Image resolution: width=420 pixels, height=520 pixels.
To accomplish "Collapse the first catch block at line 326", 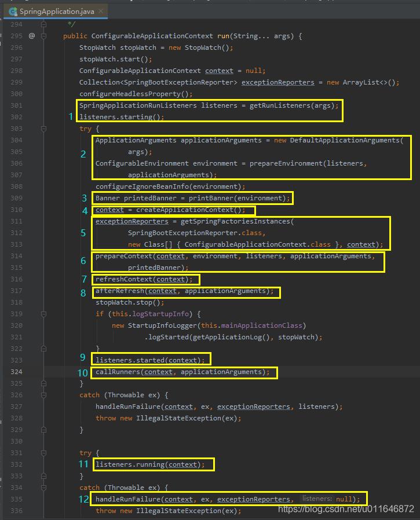I will tap(43, 395).
